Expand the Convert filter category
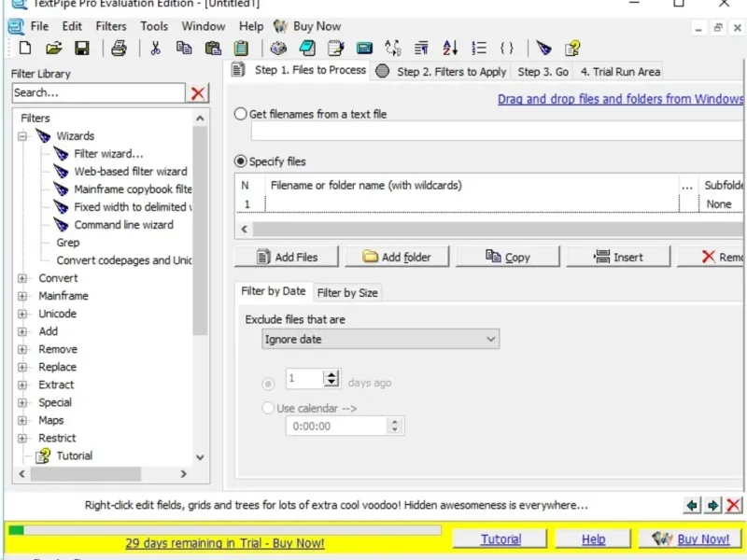747x560 pixels. coord(22,278)
